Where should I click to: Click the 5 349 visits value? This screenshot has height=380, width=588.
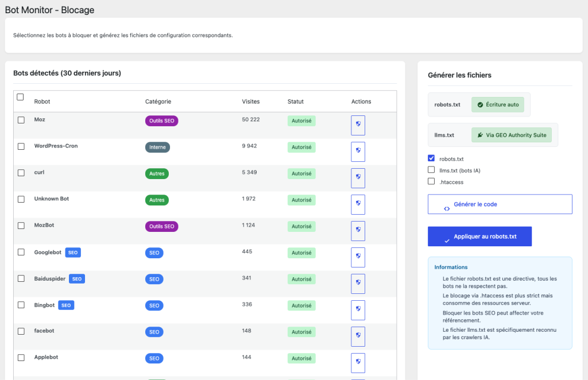coord(249,172)
